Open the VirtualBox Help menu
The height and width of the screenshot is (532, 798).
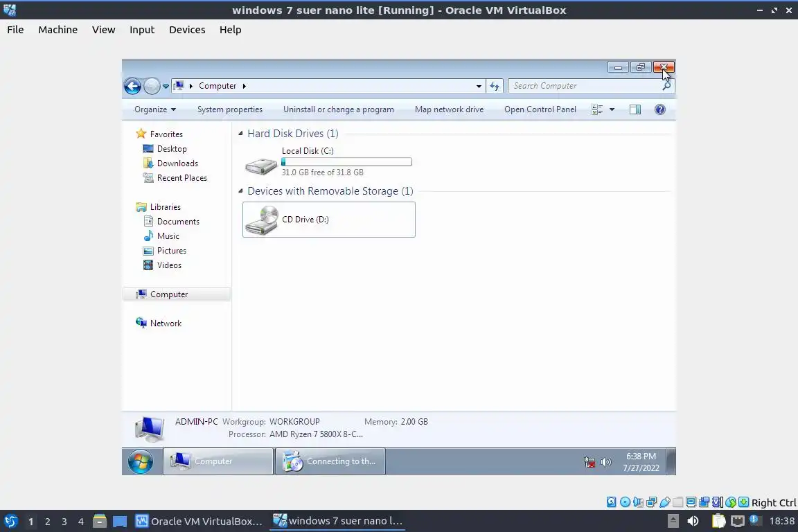231,30
